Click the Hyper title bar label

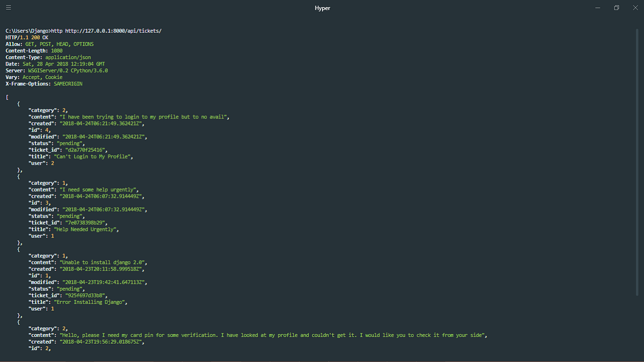coord(322,8)
